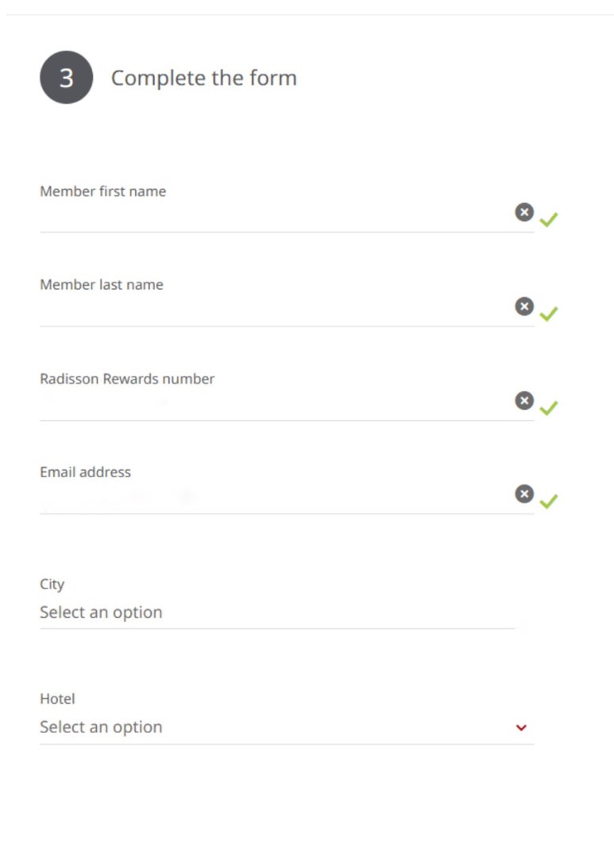Open the Hotel select dropdown
614x868 pixels.
click(287, 727)
